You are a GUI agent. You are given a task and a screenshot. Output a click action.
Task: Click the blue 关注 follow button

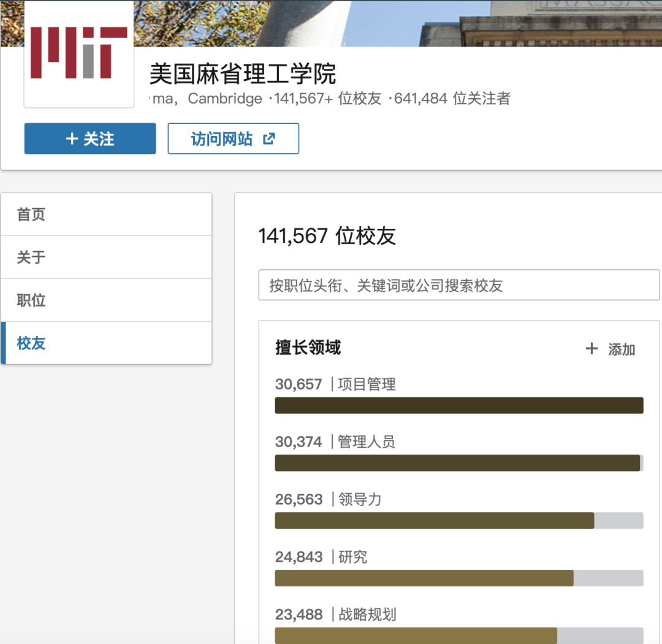tap(90, 139)
